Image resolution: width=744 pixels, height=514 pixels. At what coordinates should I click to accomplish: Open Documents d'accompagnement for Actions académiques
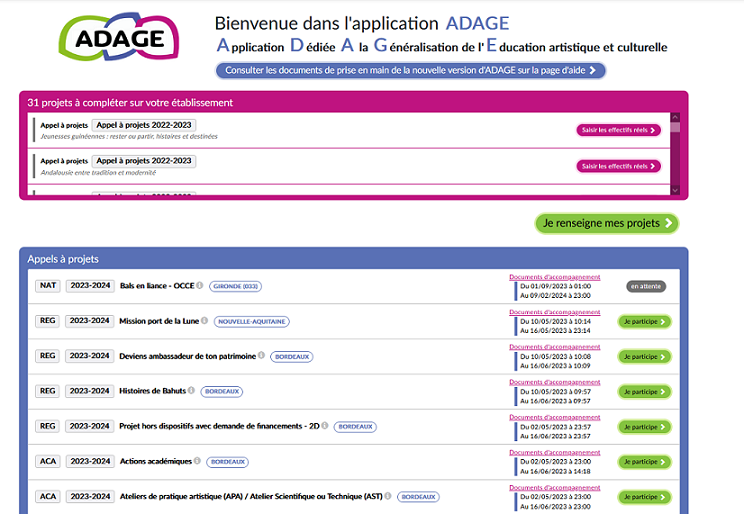tap(555, 452)
